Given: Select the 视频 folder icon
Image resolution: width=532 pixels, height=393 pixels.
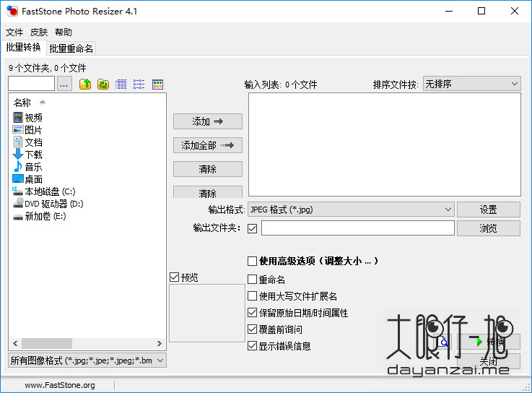Looking at the screenshot, I should point(18,117).
